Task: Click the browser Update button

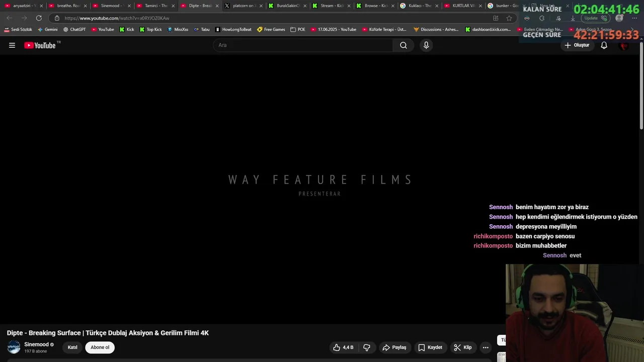Action: tap(595, 18)
